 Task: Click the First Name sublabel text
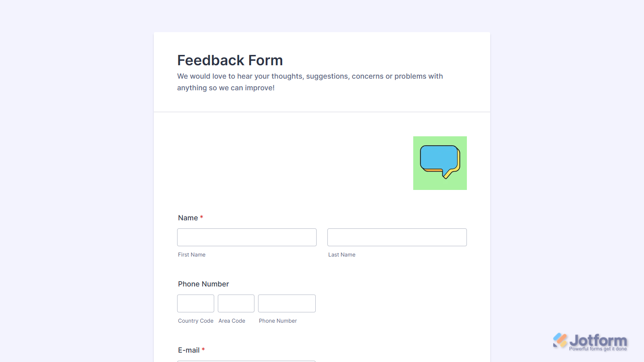tap(191, 254)
